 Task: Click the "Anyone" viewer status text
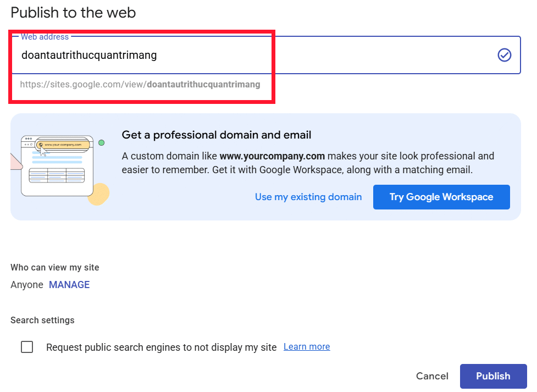click(x=27, y=285)
